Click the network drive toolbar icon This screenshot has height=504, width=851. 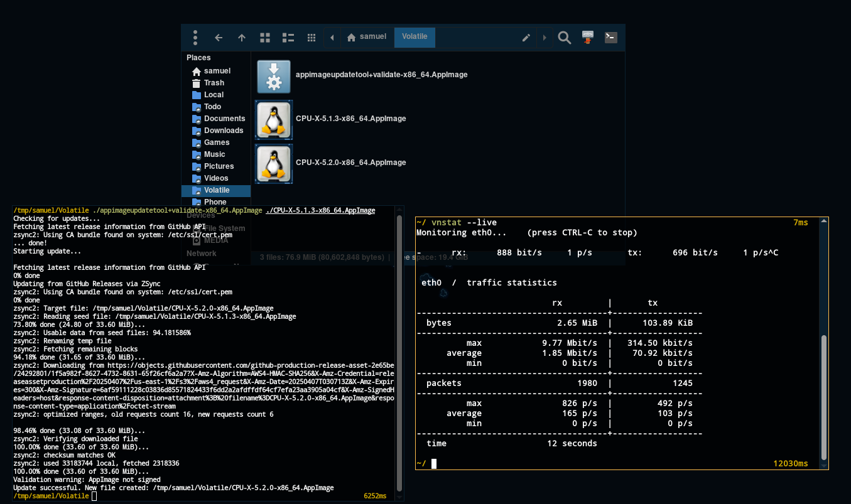(x=588, y=38)
